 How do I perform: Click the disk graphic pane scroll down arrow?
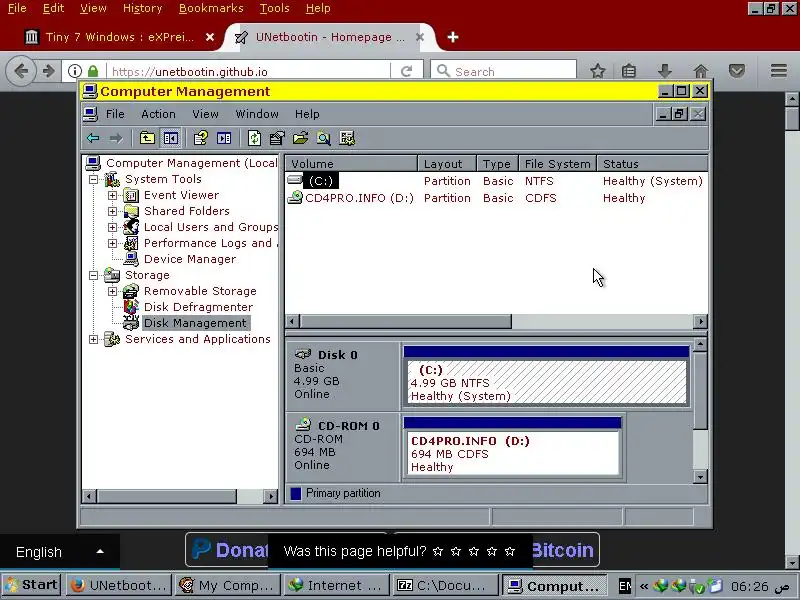coord(701,477)
